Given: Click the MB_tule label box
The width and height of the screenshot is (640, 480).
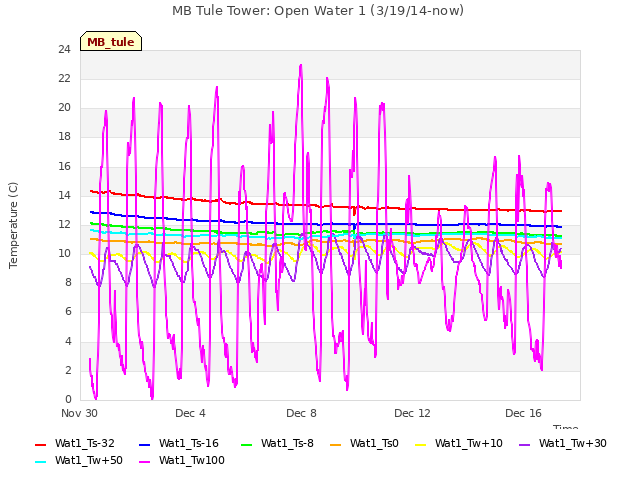Looking at the screenshot, I should click(x=111, y=41).
